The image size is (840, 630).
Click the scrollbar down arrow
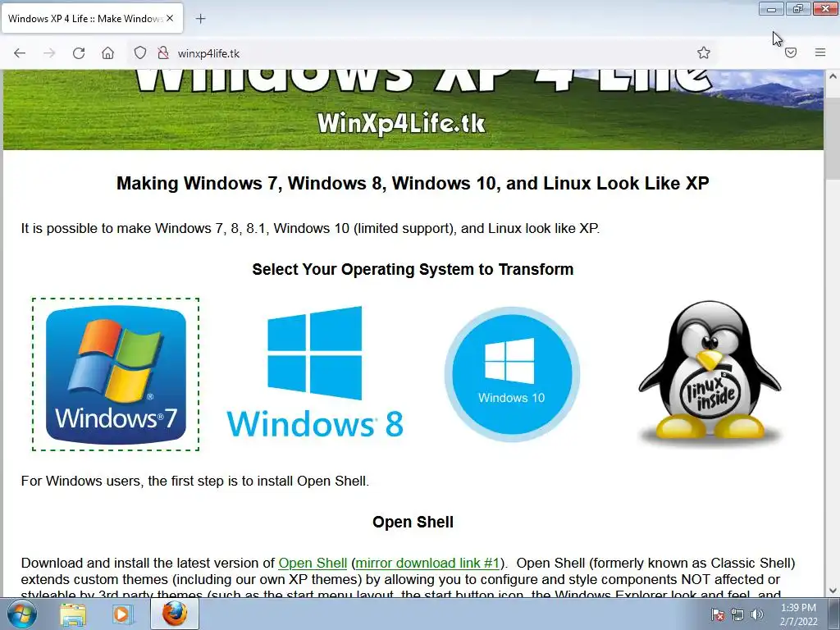(x=833, y=591)
